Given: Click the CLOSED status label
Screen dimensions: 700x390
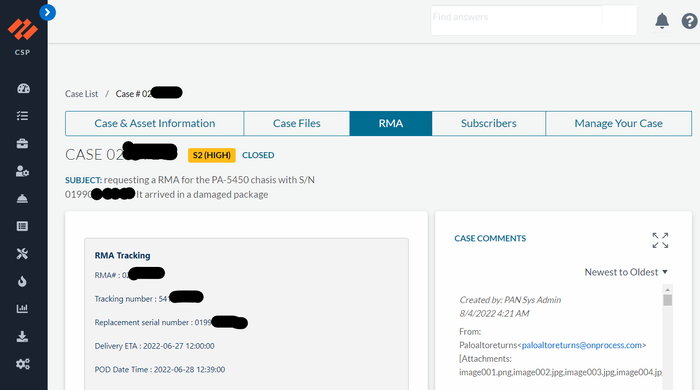Looking at the screenshot, I should (258, 155).
